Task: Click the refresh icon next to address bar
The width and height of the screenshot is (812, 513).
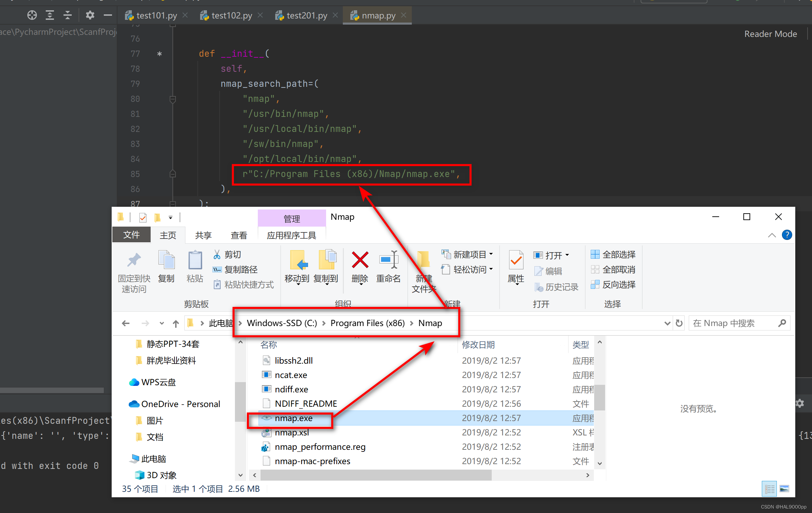Action: pos(679,323)
